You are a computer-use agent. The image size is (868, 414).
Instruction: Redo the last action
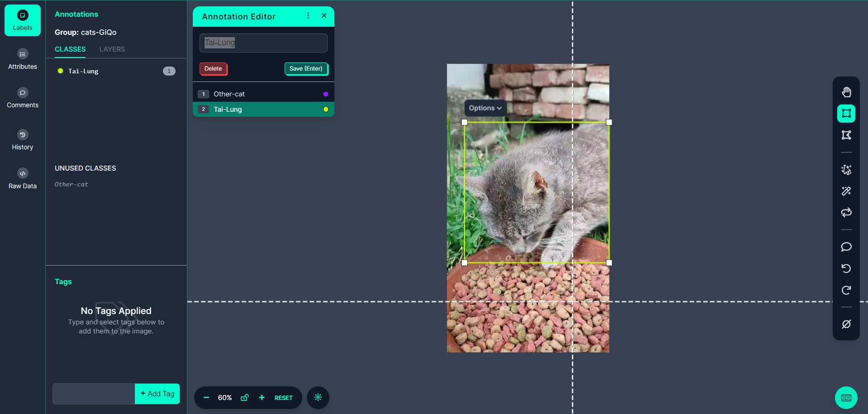point(846,290)
